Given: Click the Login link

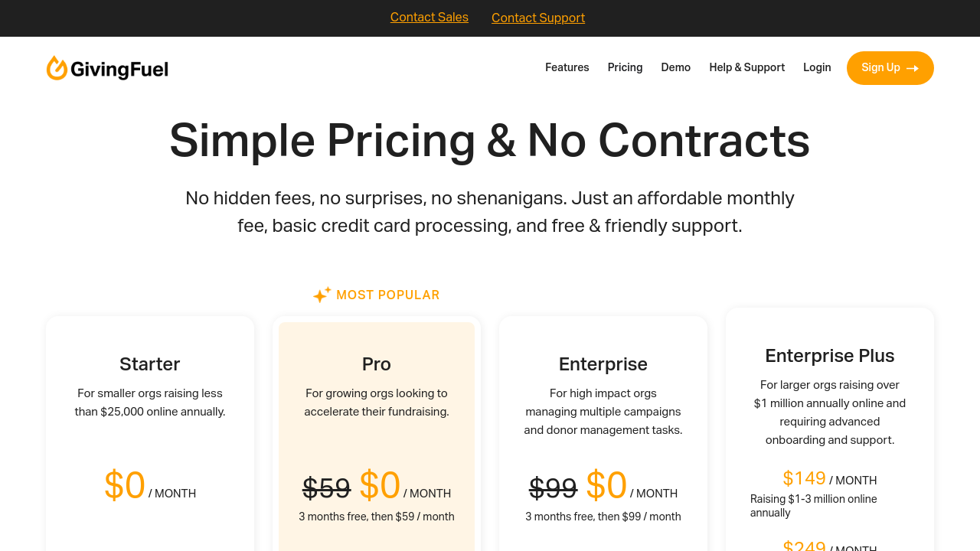Looking at the screenshot, I should [817, 67].
